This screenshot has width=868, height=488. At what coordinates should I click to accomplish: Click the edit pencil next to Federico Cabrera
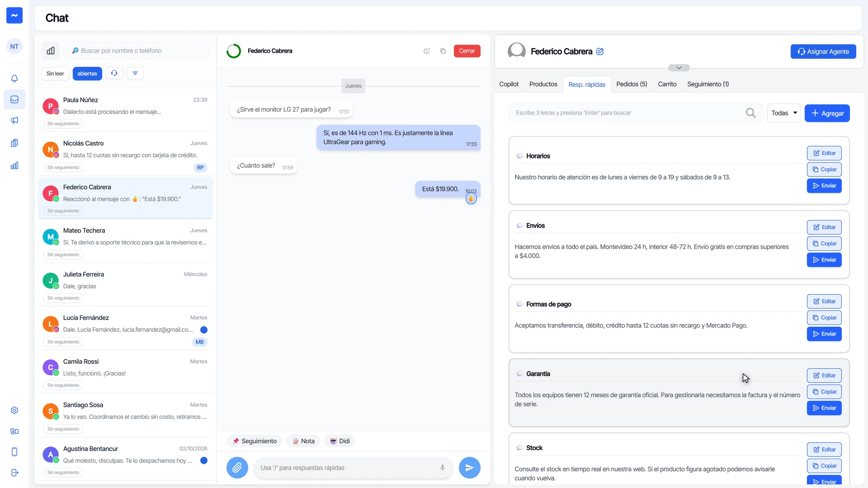[x=600, y=52]
